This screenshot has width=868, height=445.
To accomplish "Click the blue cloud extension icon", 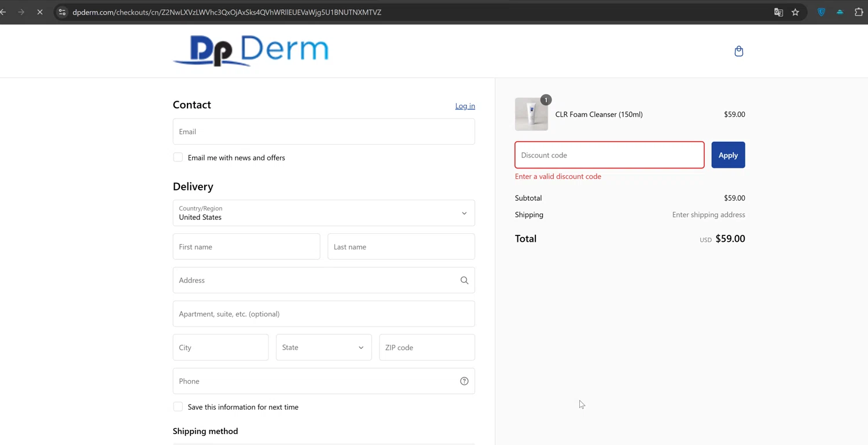I will [840, 12].
